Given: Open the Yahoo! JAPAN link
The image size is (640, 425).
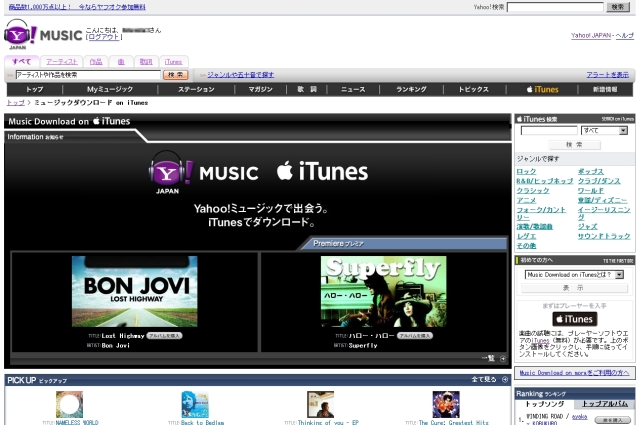Looking at the screenshot, I should 591,36.
